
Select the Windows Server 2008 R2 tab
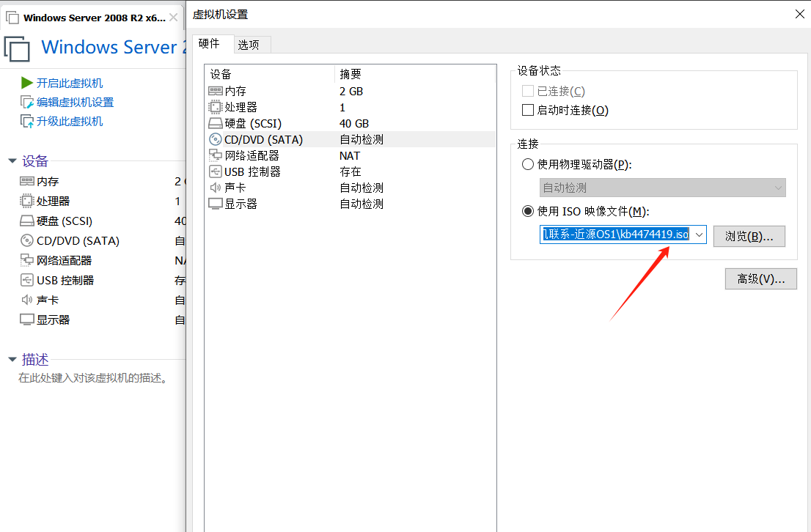(x=94, y=18)
